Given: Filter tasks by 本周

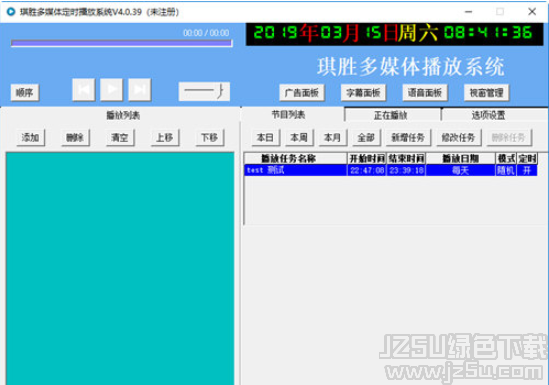Looking at the screenshot, I should tap(299, 138).
